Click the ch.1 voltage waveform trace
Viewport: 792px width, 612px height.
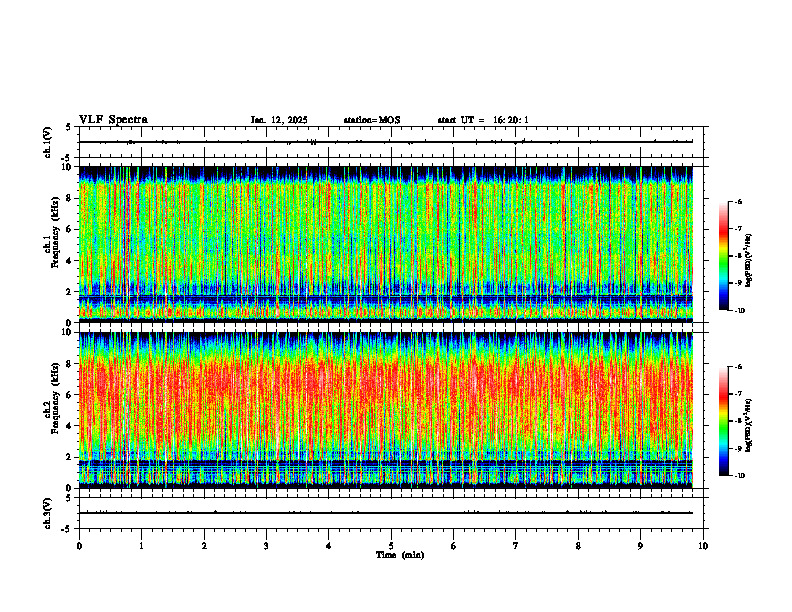coord(386,142)
